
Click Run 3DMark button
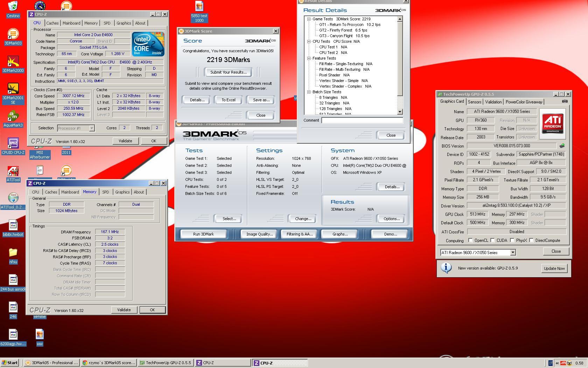pos(203,234)
